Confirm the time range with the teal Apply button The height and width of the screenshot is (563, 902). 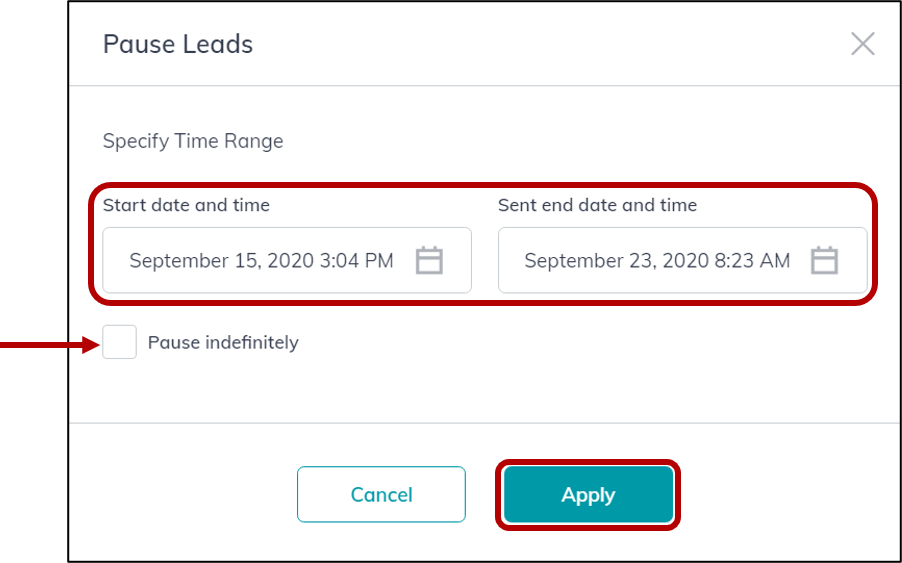(588, 495)
